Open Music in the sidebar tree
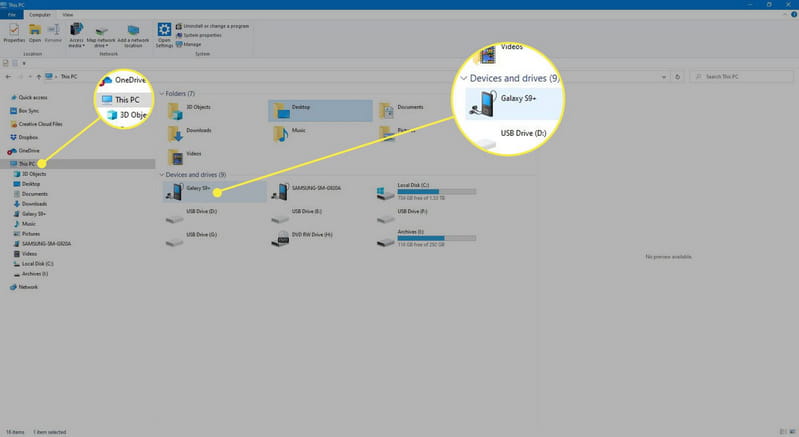 (x=24, y=224)
